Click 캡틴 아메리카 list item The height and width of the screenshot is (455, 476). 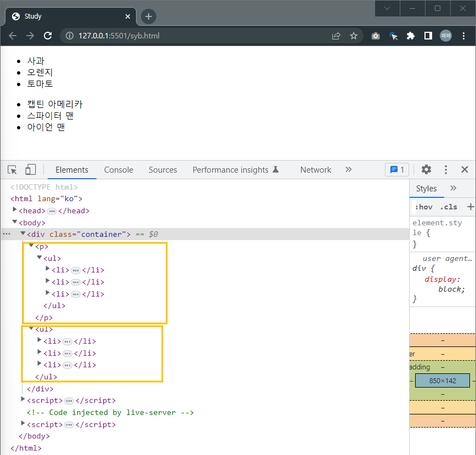[x=55, y=104]
